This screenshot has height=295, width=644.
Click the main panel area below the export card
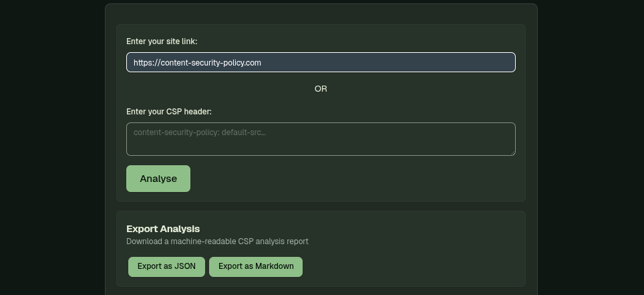tap(321, 291)
